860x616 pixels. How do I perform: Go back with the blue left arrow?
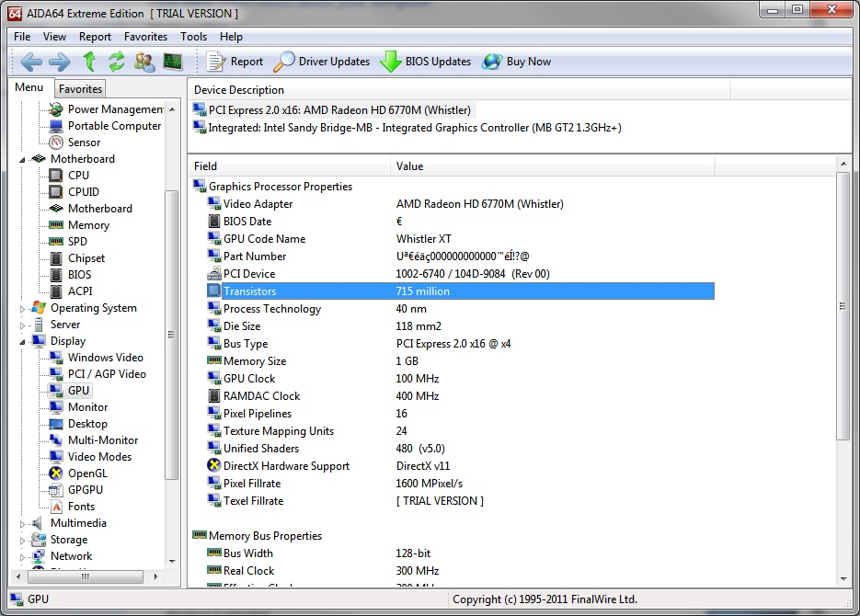tap(31, 62)
